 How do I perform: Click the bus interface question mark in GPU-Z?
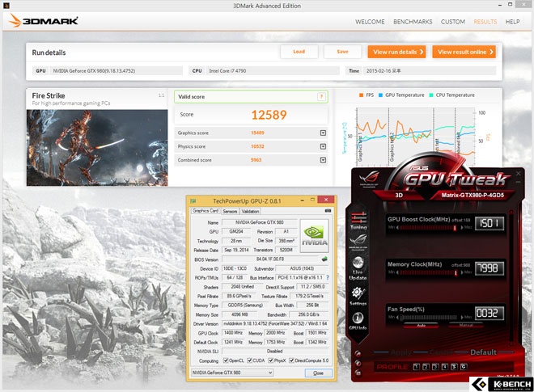point(328,278)
